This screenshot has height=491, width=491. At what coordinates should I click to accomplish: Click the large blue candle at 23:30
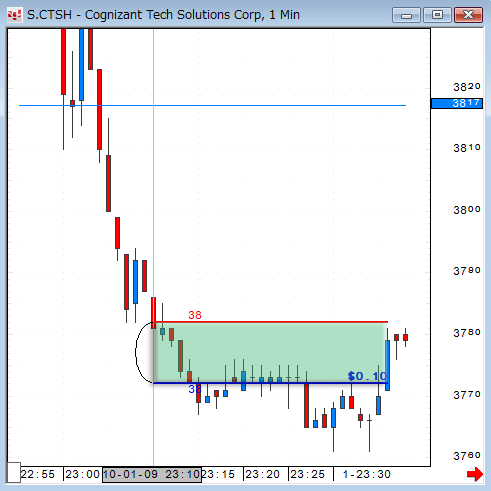point(387,365)
